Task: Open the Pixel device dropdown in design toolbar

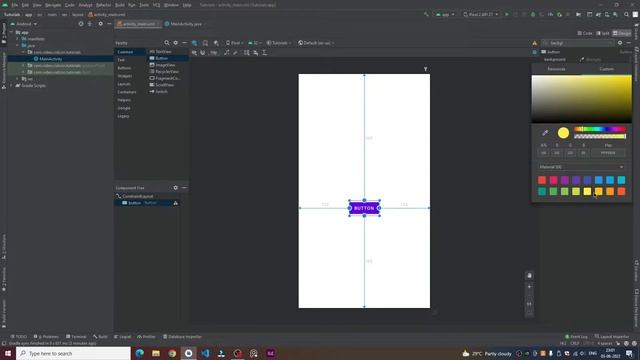Action: pyautogui.click(x=234, y=43)
